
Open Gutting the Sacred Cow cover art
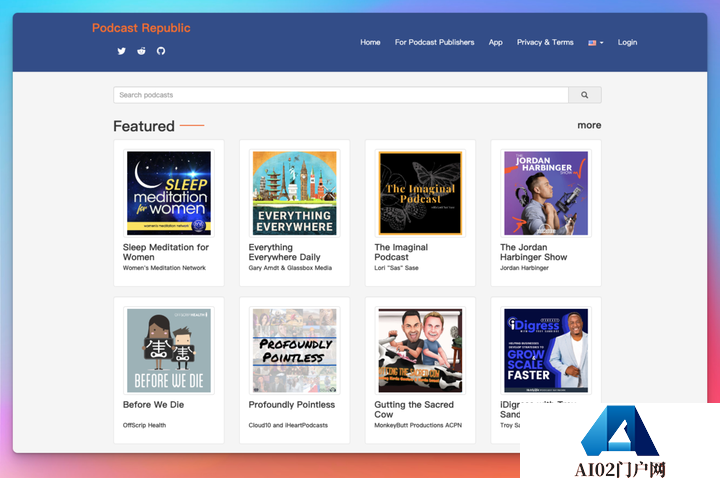420,351
